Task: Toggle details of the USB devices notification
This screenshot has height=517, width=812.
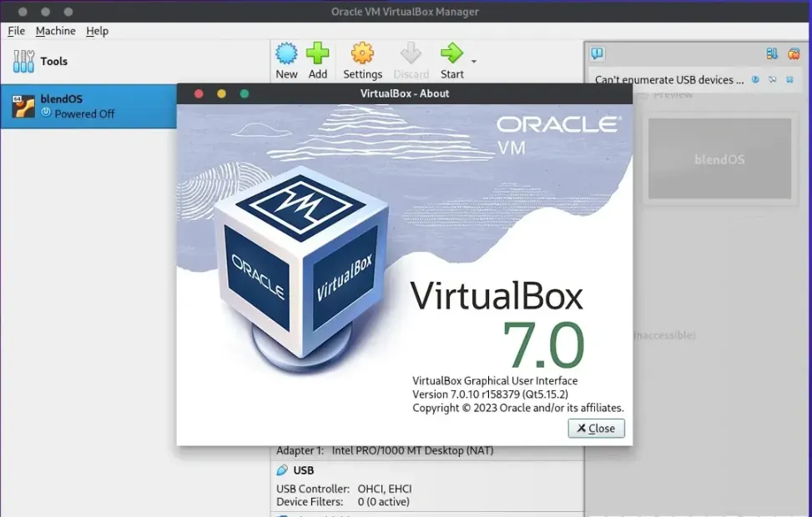Action: pyautogui.click(x=773, y=80)
